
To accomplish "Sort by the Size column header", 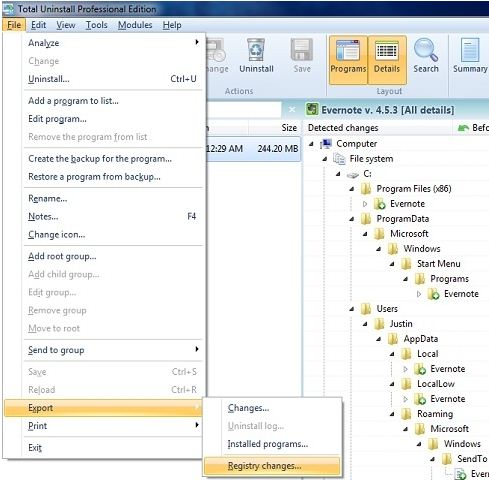I will tap(274, 128).
